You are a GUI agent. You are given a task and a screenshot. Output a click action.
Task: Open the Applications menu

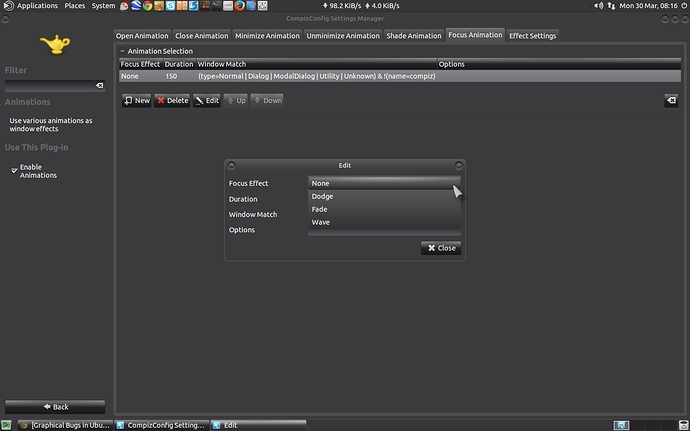coord(37,6)
